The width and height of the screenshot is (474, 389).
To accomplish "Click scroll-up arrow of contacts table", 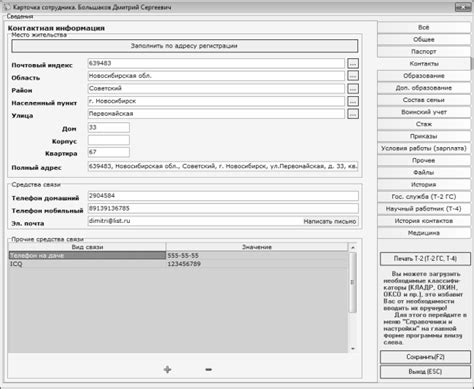I will [x=352, y=247].
